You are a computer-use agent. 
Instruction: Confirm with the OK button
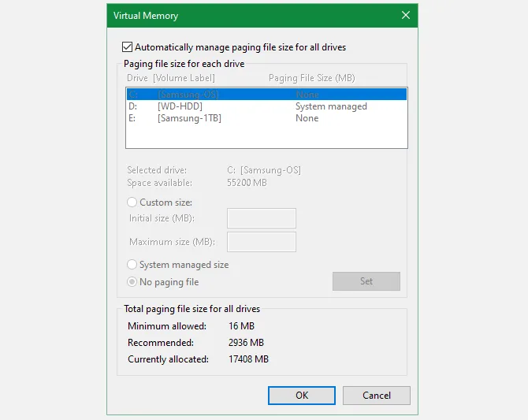click(302, 395)
